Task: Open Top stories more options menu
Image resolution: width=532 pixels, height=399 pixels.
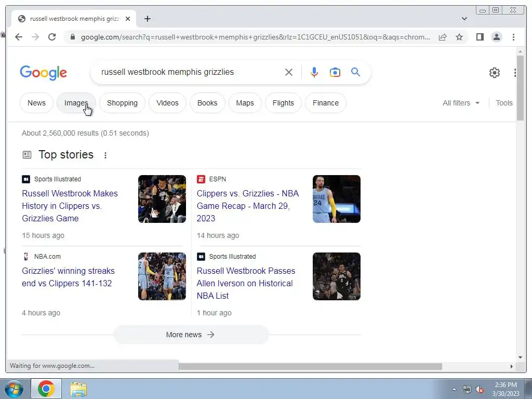Action: coord(105,155)
